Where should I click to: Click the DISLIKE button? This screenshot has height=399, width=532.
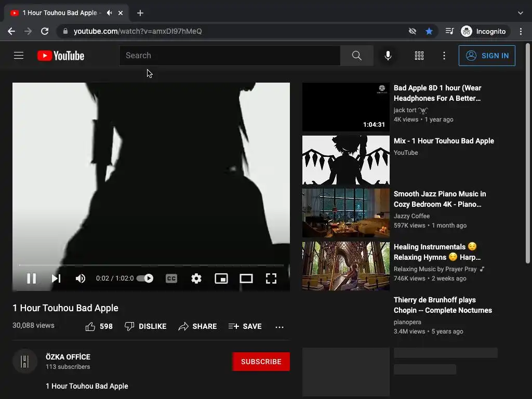point(145,326)
